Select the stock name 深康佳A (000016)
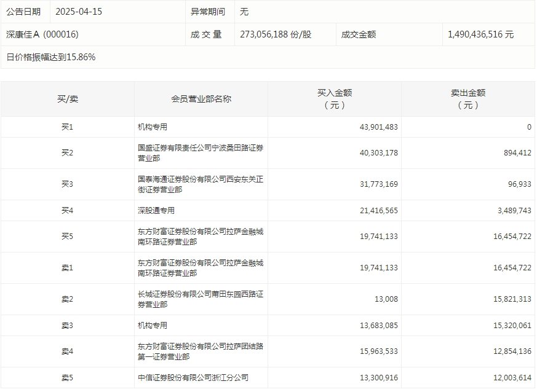Image resolution: width=537 pixels, height=392 pixels. click(x=42, y=34)
